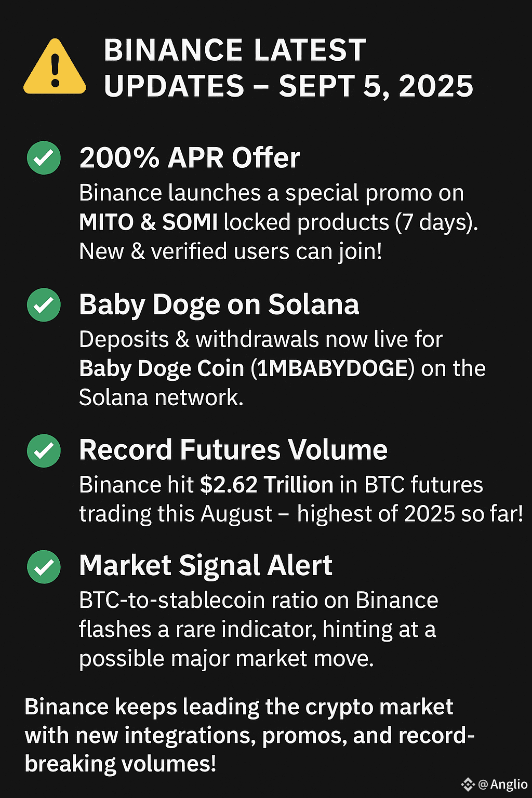Image resolution: width=532 pixels, height=798 pixels.
Task: Click the Market Signal Alert heading
Action: point(206,566)
